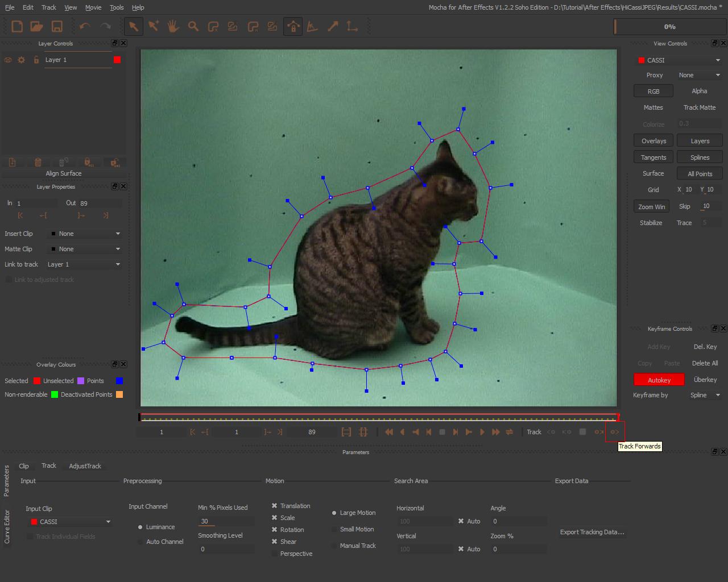Open the Movie menu

[x=93, y=7]
